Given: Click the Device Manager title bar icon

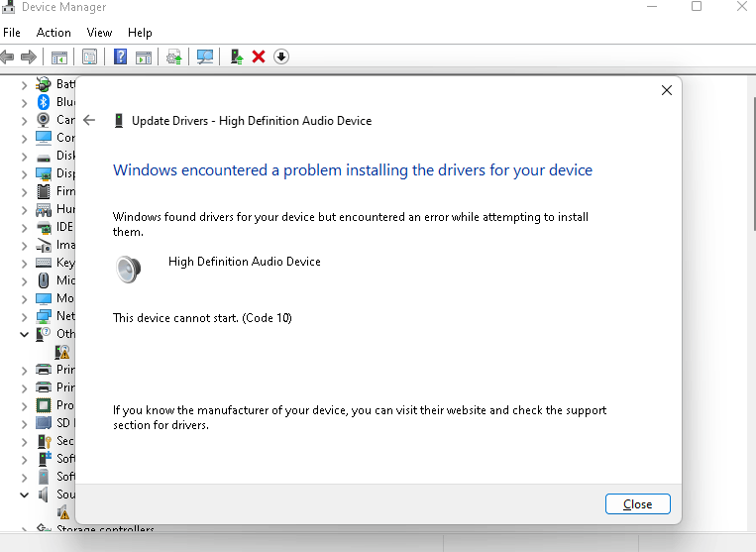Looking at the screenshot, I should (8, 6).
